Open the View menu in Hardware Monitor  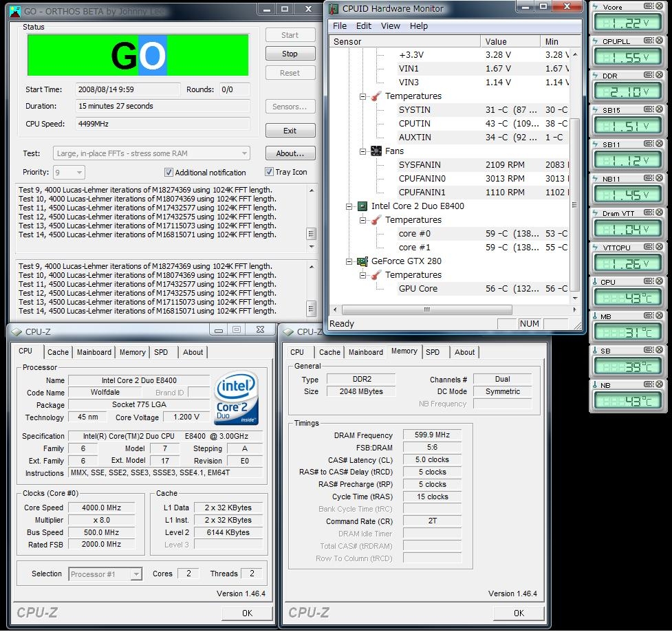[390, 26]
